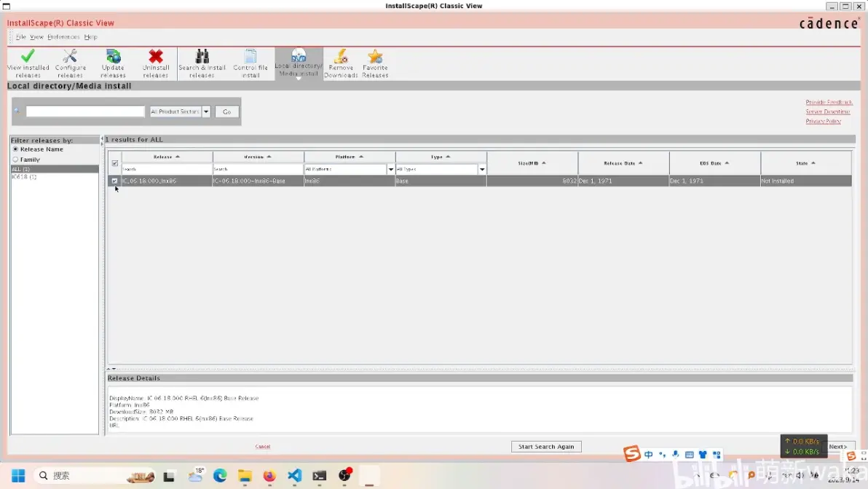
Task: Select ALL (1) filter entry
Action: click(54, 169)
